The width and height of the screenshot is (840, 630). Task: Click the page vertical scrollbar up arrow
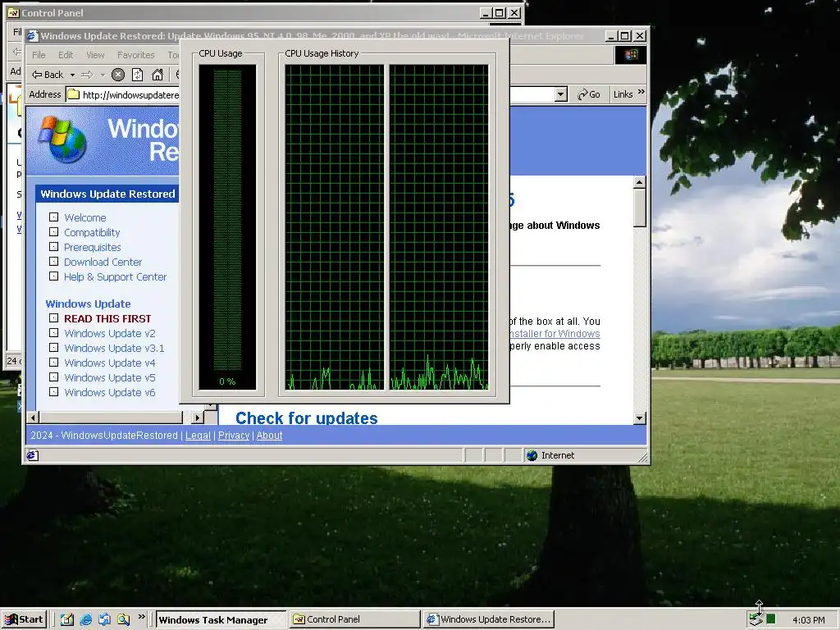pos(639,183)
